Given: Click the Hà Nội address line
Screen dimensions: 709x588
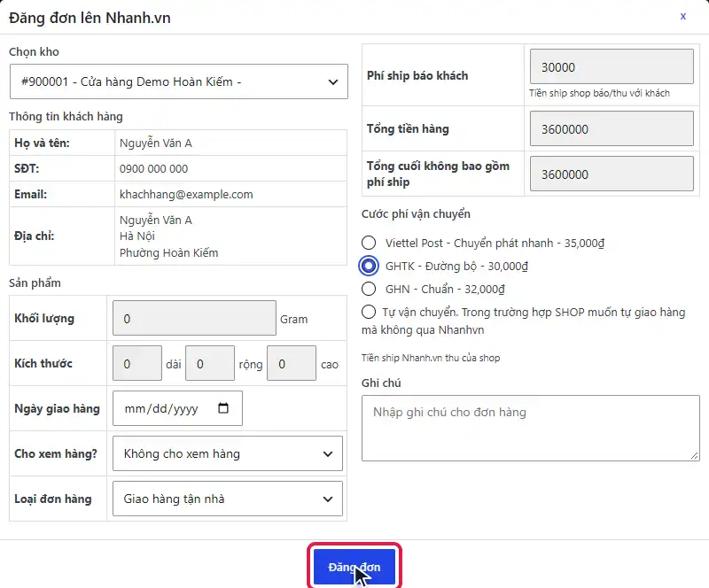Looking at the screenshot, I should (x=137, y=236).
